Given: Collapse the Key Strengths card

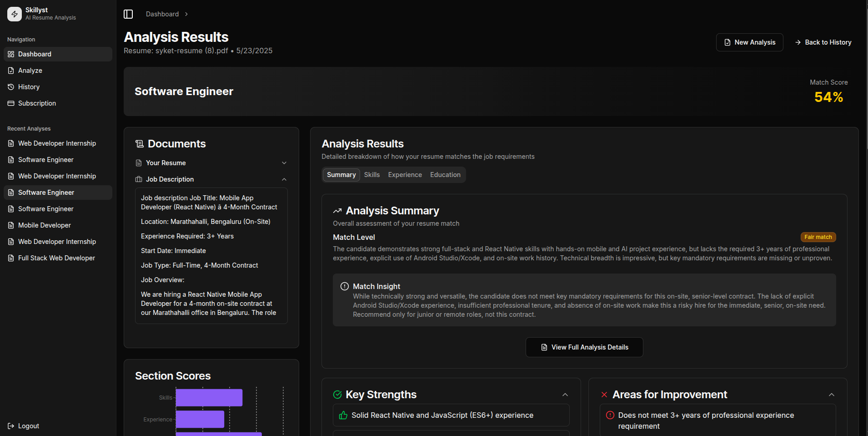Looking at the screenshot, I should (565, 395).
